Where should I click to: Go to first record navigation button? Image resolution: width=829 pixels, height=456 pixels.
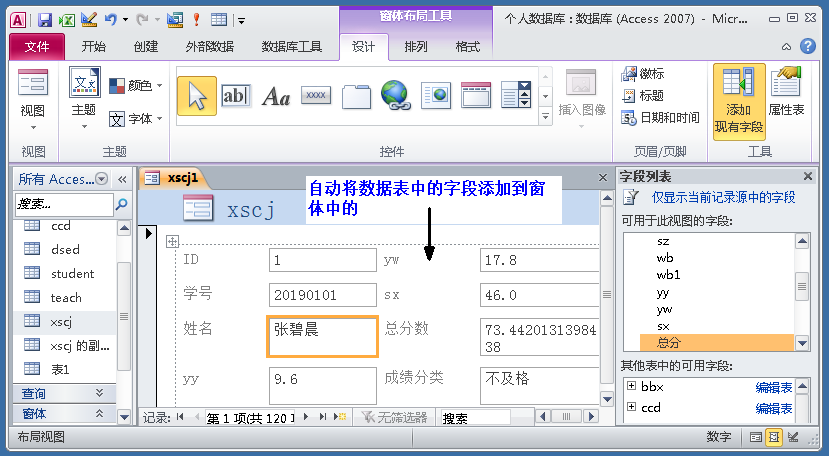pos(180,417)
